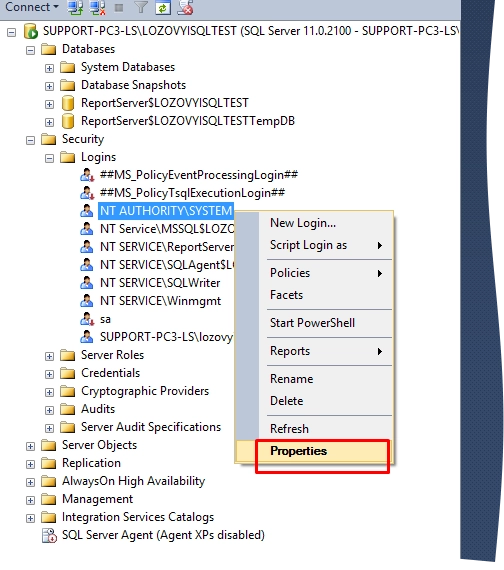Expand the AlwaysOn High Availability folder

[x=31, y=482]
